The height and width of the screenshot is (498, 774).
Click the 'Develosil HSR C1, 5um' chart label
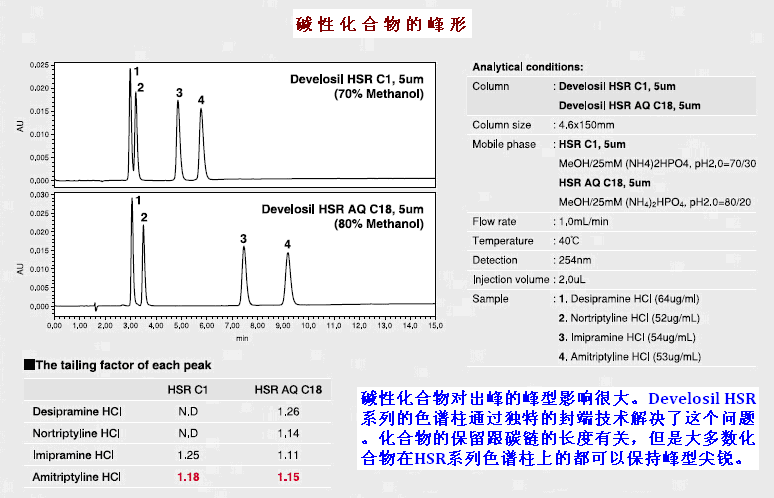[357, 78]
